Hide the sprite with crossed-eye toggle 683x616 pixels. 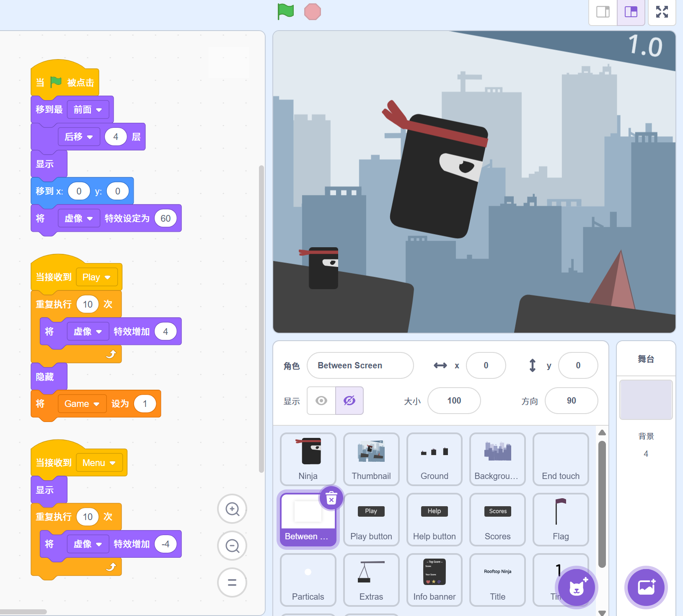(x=349, y=401)
